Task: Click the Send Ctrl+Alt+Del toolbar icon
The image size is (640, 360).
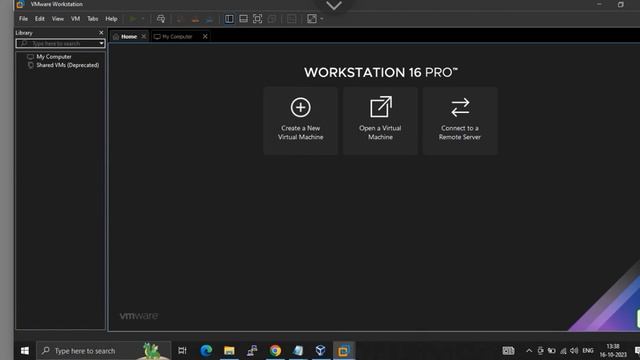Action: click(161, 19)
